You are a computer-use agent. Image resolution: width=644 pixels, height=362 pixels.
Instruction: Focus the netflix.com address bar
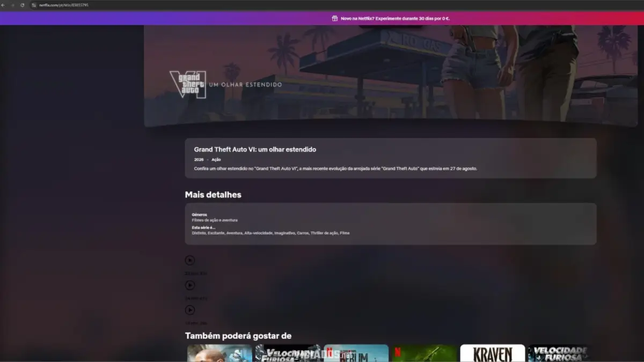pos(63,5)
